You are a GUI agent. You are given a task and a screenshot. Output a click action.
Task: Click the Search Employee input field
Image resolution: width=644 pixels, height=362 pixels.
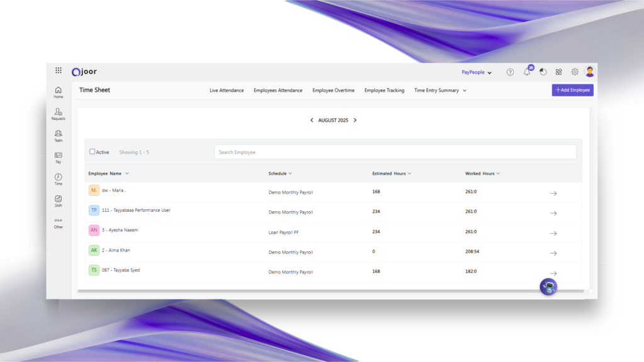point(395,152)
